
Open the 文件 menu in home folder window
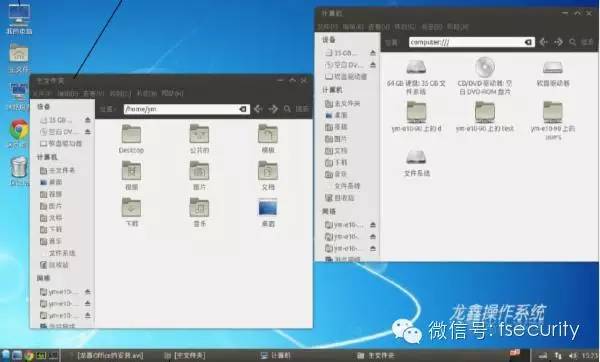[41, 93]
